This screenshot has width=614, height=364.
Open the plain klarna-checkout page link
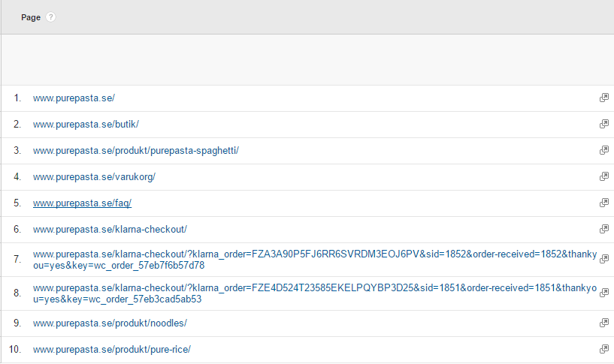110,229
